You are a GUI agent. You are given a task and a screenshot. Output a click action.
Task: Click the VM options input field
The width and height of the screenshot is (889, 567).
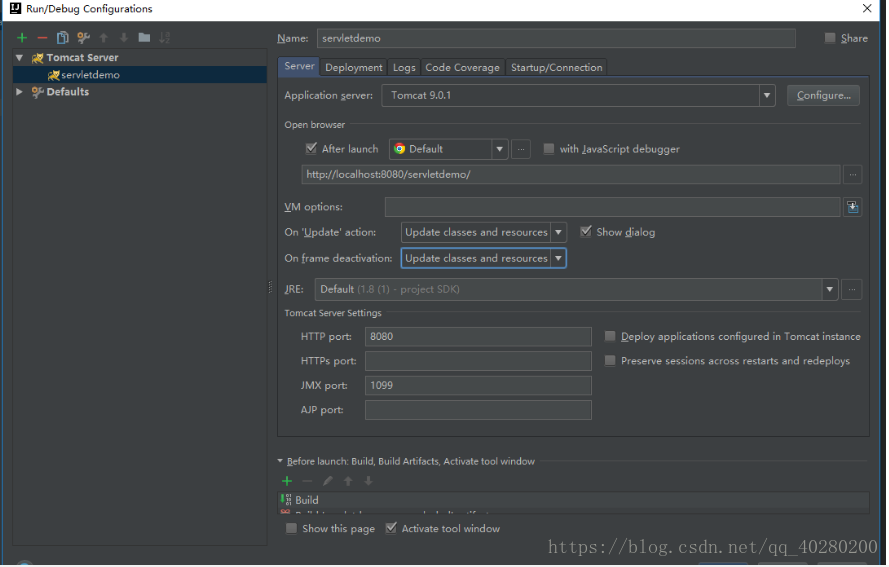(612, 207)
